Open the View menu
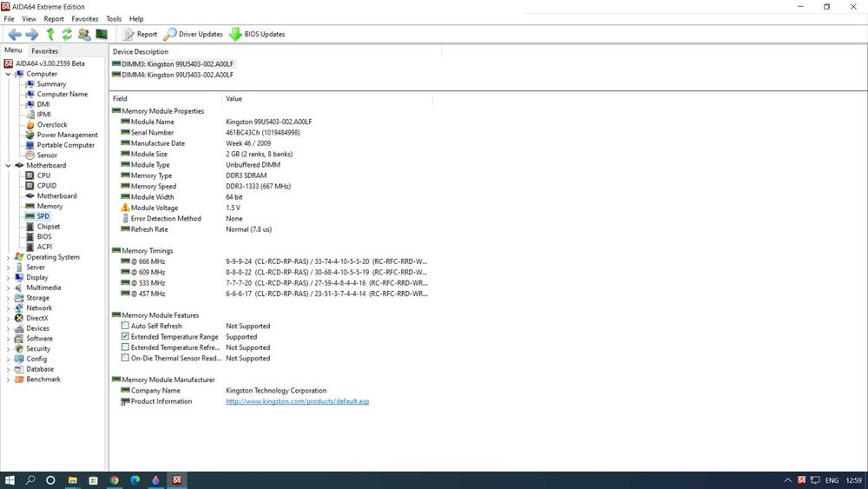 29,19
